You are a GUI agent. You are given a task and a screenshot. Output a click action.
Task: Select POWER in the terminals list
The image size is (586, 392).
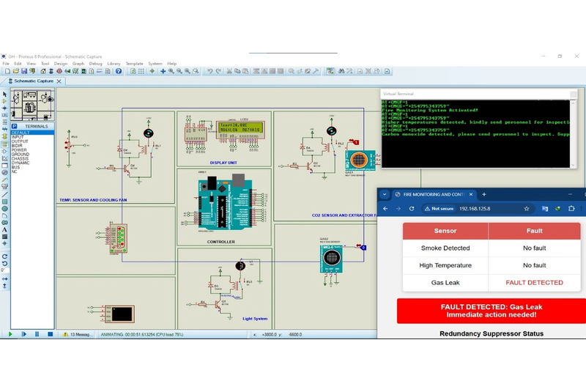tap(19, 150)
